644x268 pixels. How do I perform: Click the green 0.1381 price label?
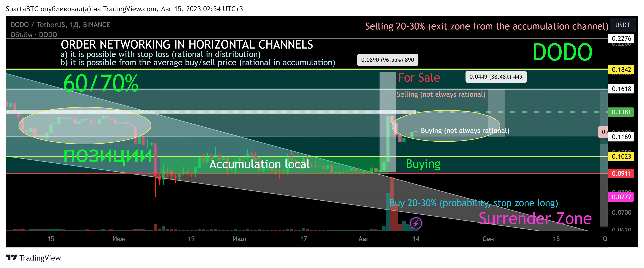pos(621,112)
